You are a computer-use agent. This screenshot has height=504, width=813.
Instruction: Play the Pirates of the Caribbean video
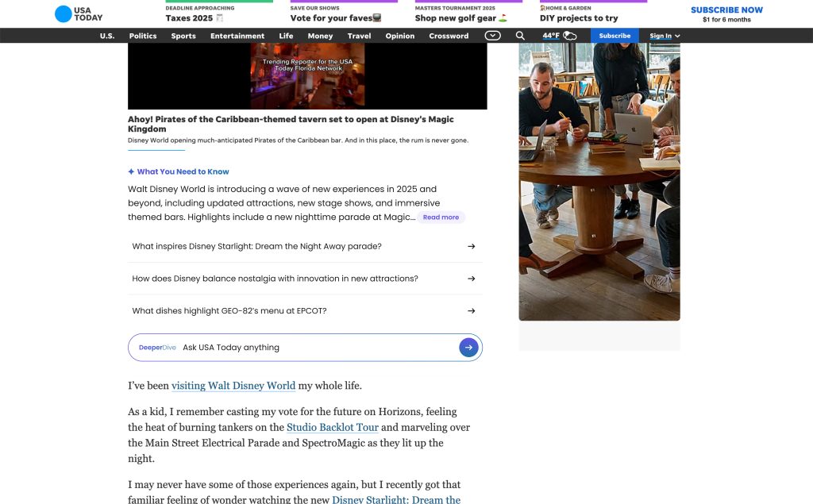pos(307,75)
